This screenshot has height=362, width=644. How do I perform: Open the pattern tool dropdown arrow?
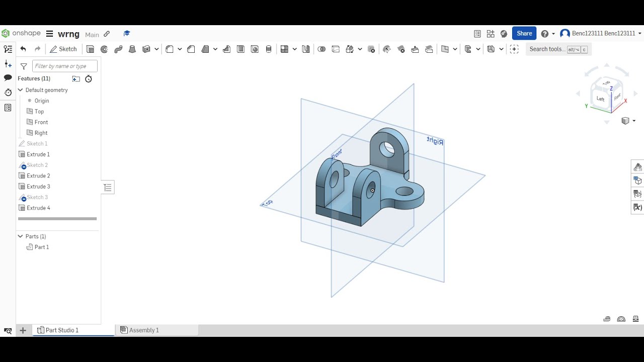tap(295, 49)
